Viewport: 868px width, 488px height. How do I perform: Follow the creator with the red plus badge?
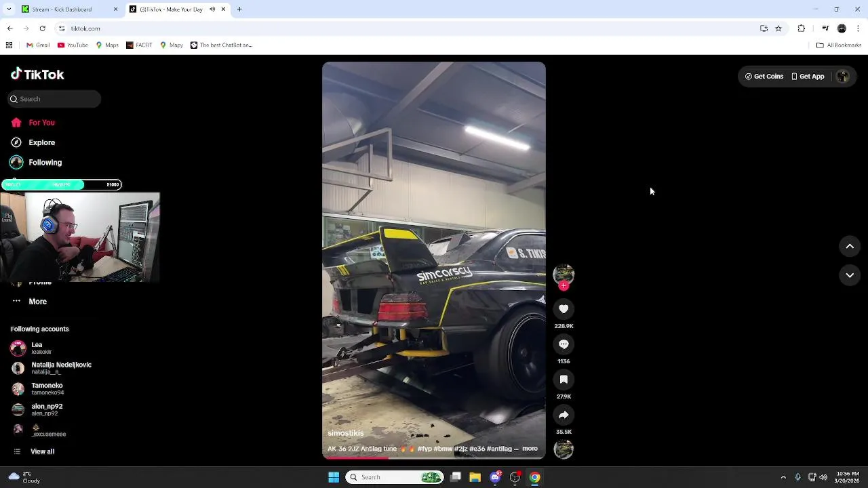tap(564, 285)
